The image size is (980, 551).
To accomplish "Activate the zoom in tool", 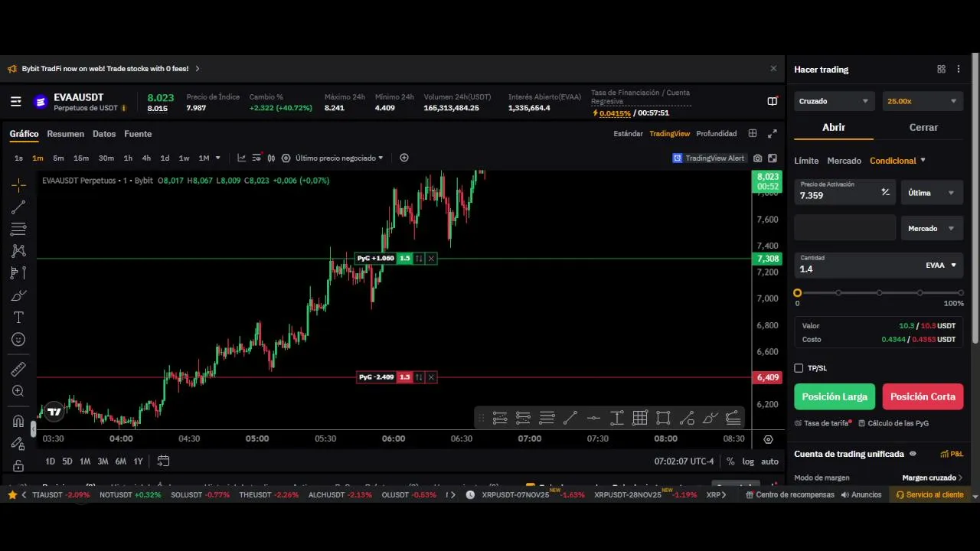I will 18,391.
